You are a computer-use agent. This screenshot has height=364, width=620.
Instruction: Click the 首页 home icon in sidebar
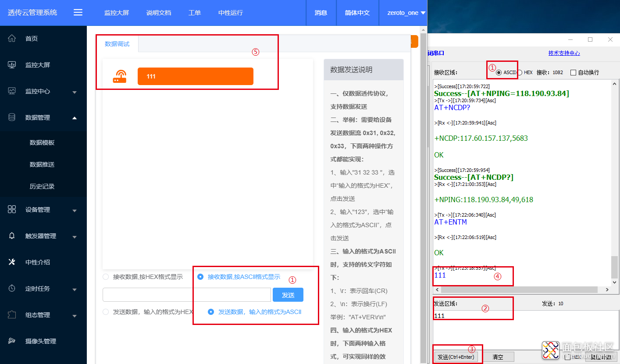pyautogui.click(x=12, y=39)
